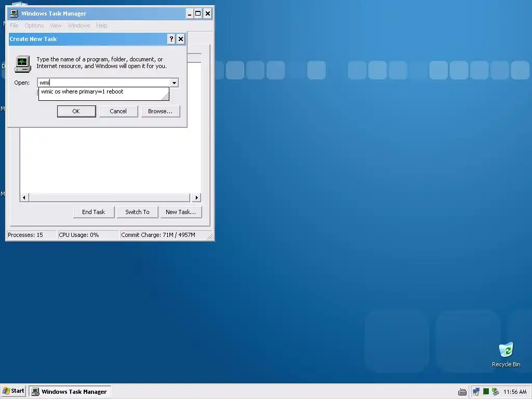
Task: Click the suggestion list resize grip
Action: pyautogui.click(x=165, y=97)
